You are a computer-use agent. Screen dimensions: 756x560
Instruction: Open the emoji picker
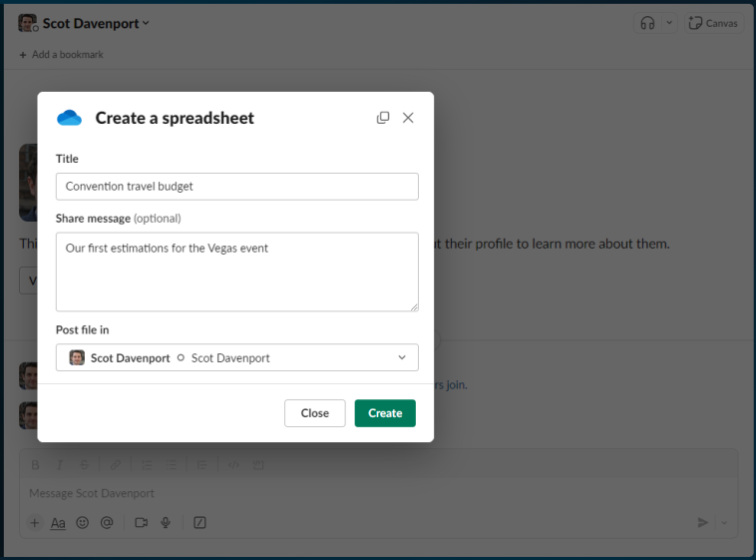(x=83, y=523)
